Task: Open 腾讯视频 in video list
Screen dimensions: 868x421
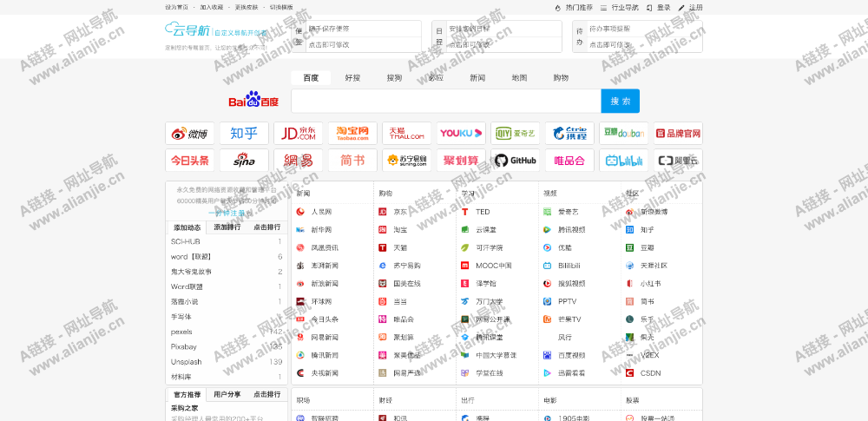Action: coord(572,229)
